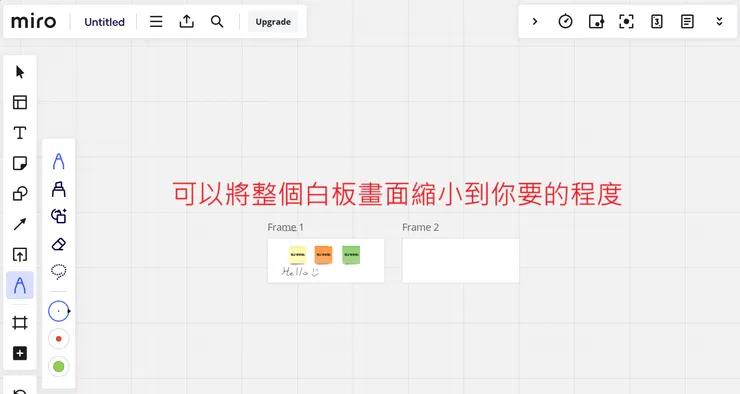Image resolution: width=740 pixels, height=394 pixels.
Task: Open the estimation card icon
Action: click(656, 21)
